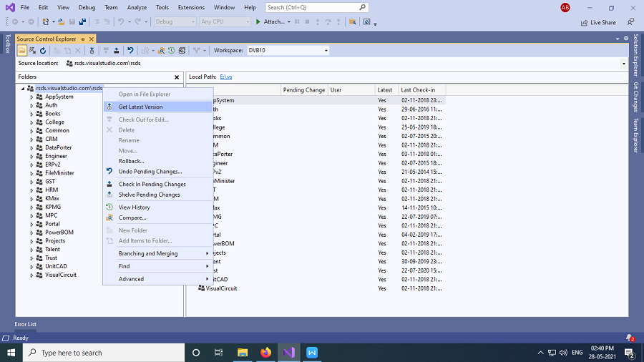Screen dimensions: 644x362
Task: Open Firefox from the taskbar
Action: click(x=265, y=353)
